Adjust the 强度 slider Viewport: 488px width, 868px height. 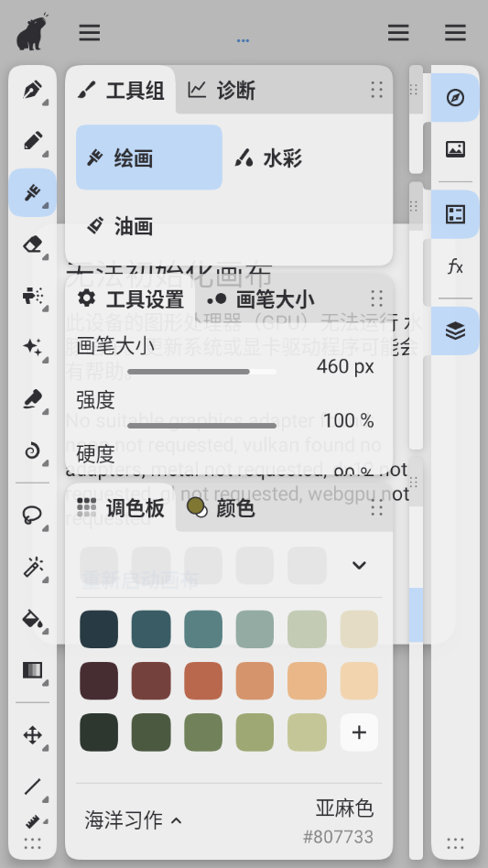click(x=202, y=426)
